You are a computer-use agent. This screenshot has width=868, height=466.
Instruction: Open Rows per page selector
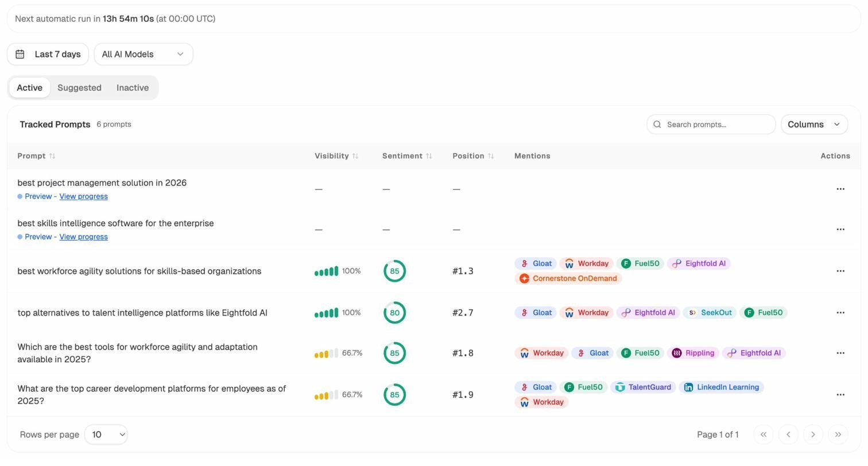[106, 434]
